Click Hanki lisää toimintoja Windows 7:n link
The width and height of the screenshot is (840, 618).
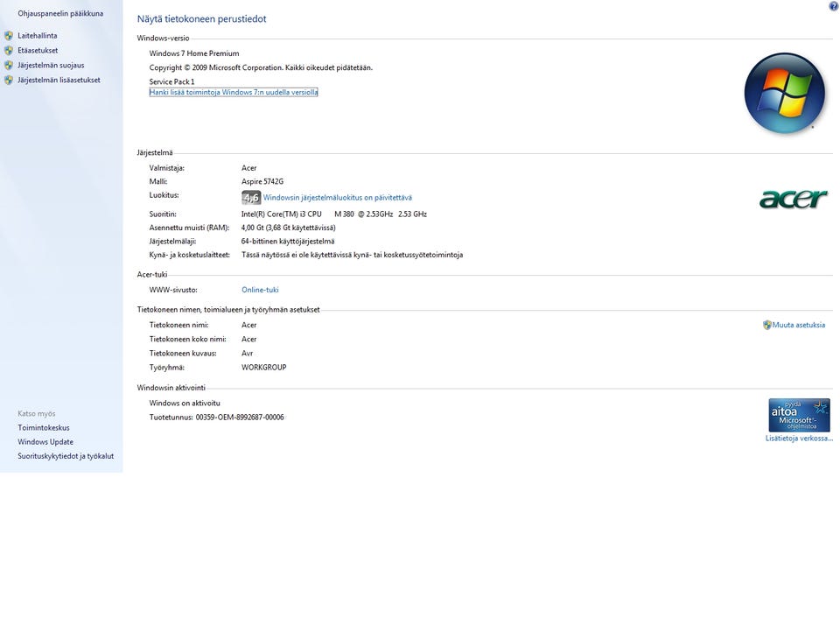pyautogui.click(x=234, y=92)
